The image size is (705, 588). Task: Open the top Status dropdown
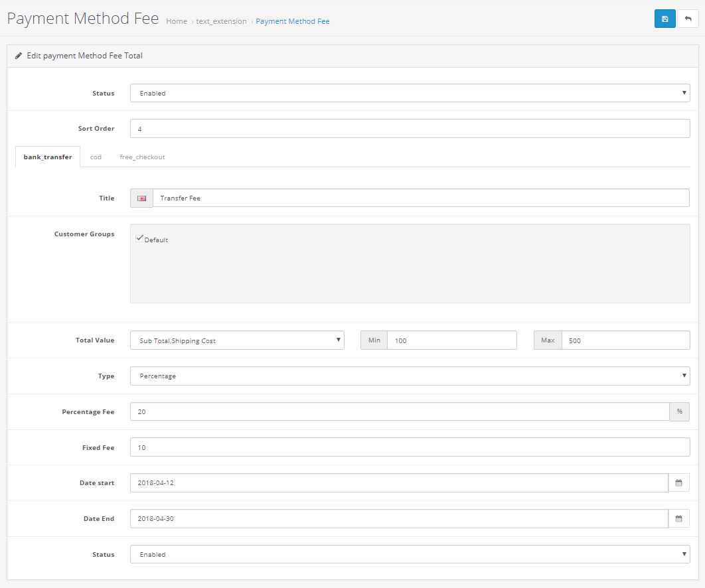pyautogui.click(x=410, y=94)
